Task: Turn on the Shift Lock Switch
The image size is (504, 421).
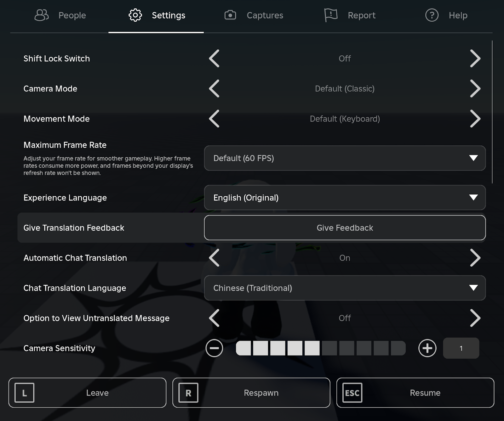Action: coord(476,59)
